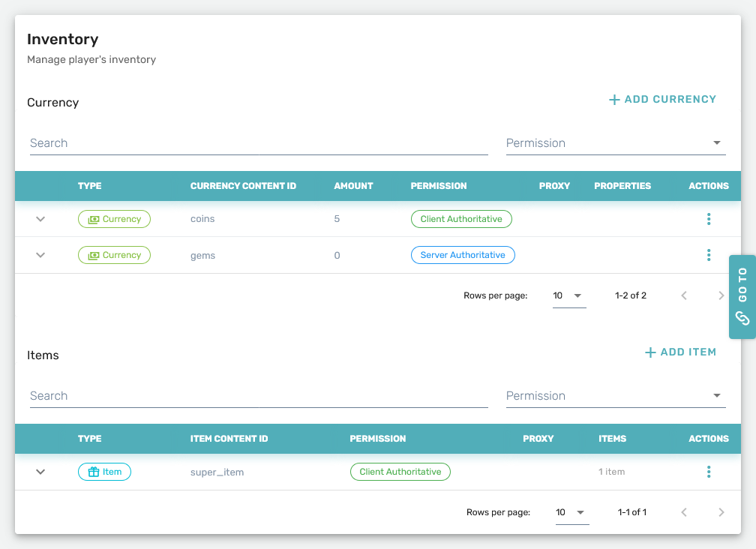Change rows per page for items table
Viewport: 756px width, 549px height.
571,512
